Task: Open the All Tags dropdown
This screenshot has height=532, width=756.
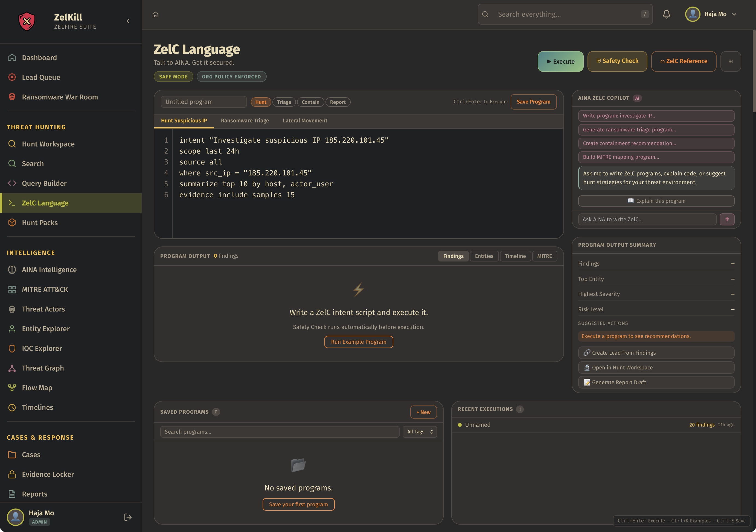Action: (420, 432)
